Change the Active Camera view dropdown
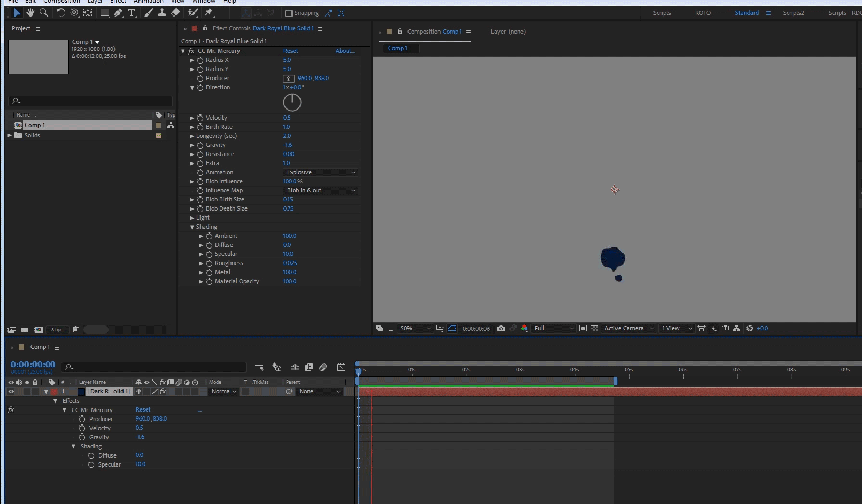The height and width of the screenshot is (504, 862). (x=628, y=328)
